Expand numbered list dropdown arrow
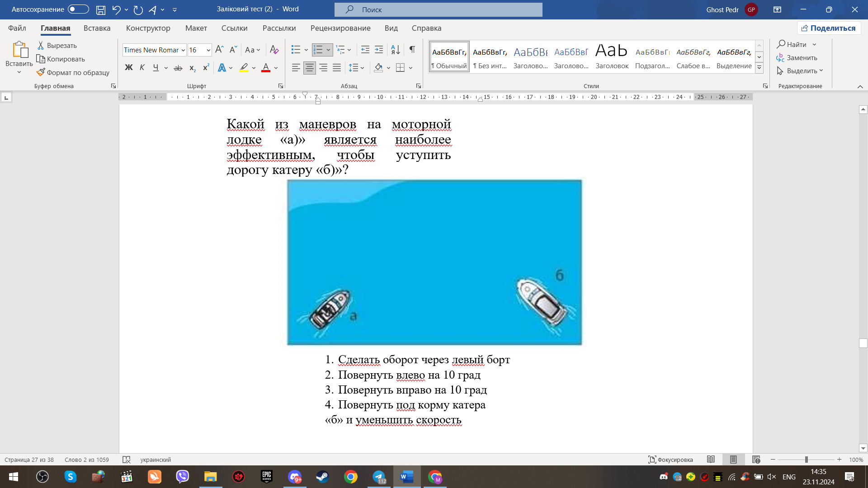 [x=328, y=50]
